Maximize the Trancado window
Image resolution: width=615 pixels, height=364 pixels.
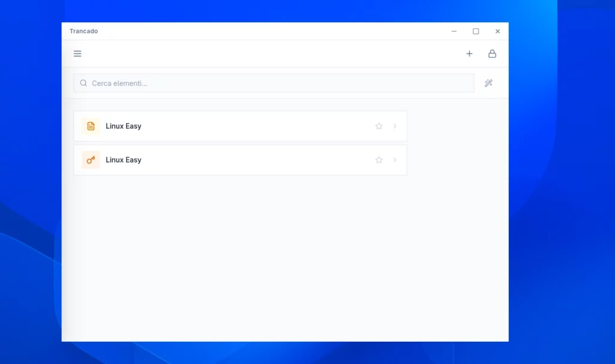(x=476, y=31)
